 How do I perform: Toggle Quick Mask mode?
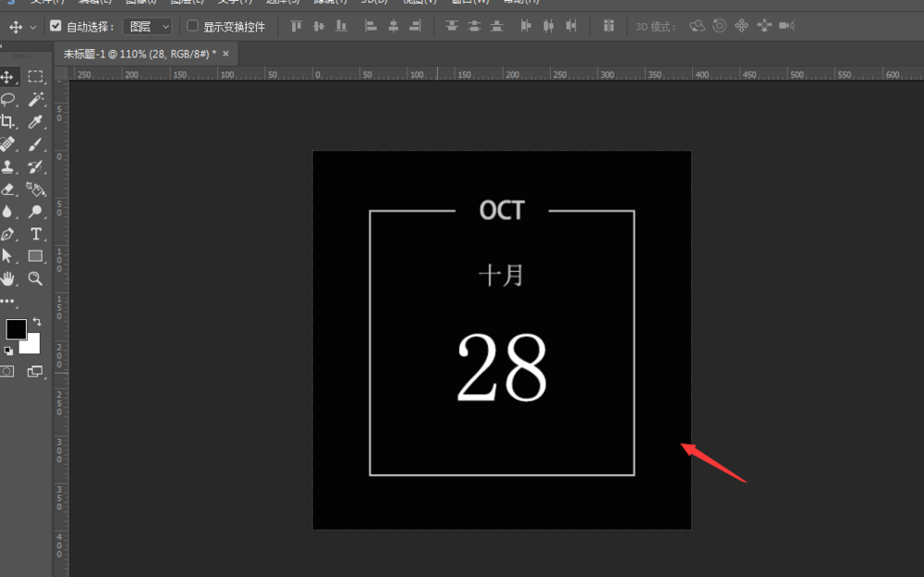point(9,371)
